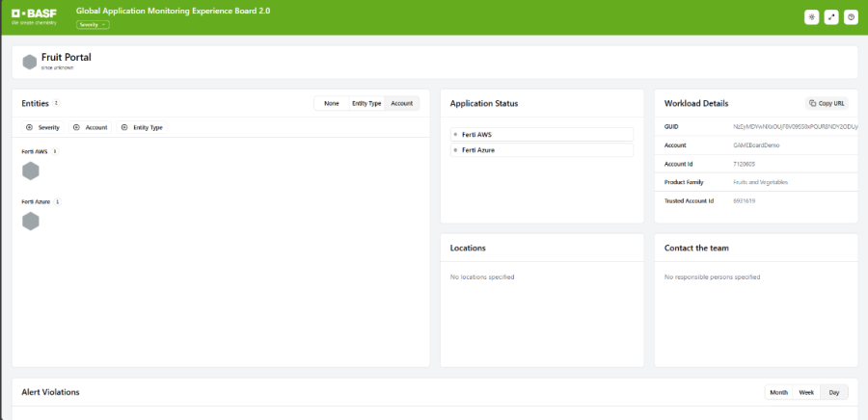Switch Alert Violations to Month view
868x420 pixels.
[779, 392]
